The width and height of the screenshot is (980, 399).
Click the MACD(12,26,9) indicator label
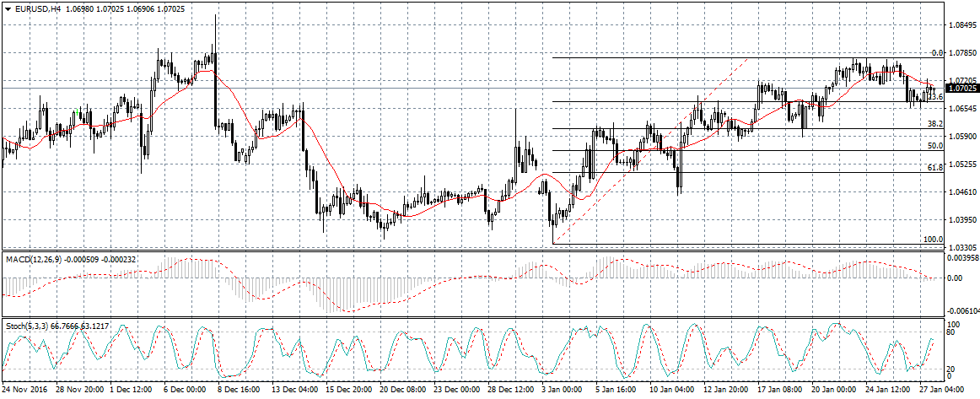pyautogui.click(x=35, y=257)
